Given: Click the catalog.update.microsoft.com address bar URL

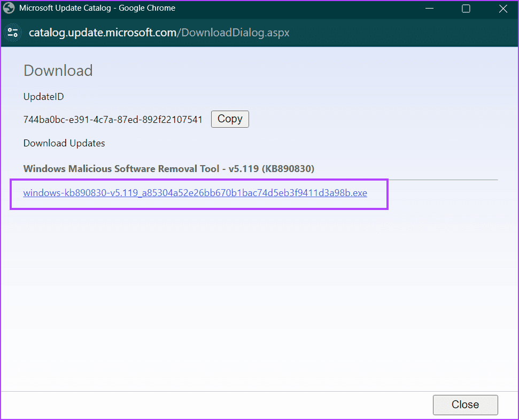Looking at the screenshot, I should pyautogui.click(x=159, y=33).
